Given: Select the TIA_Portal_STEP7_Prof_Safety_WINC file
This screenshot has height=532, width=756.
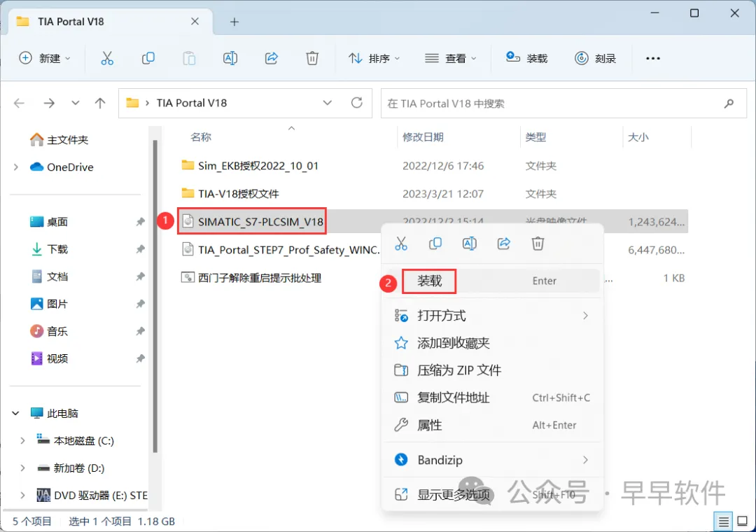Looking at the screenshot, I should [281, 250].
